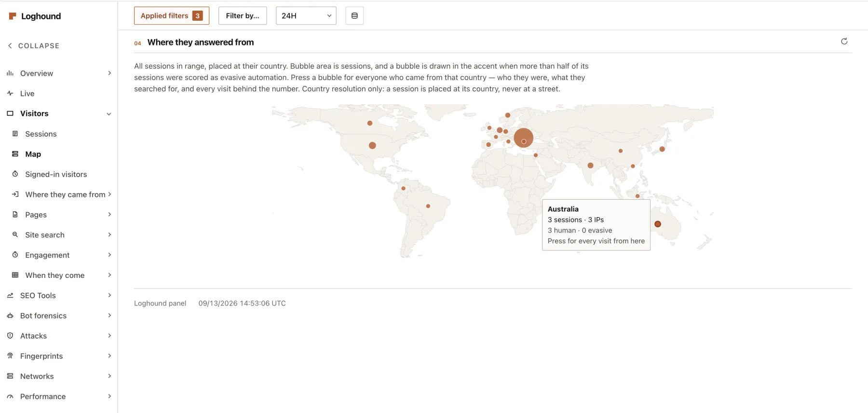Click the database icon in the toolbar
Image resolution: width=868 pixels, height=413 pixels.
(354, 16)
